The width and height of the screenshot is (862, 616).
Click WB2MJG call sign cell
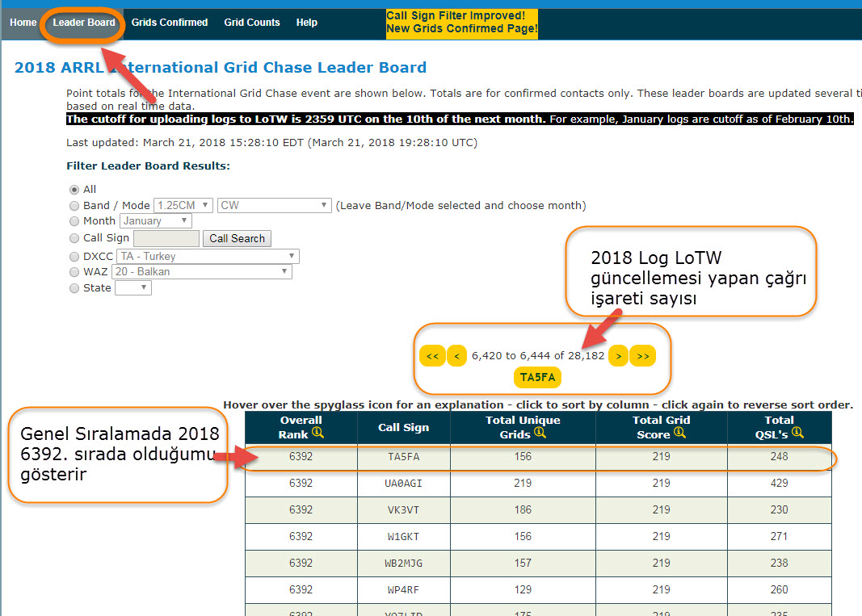[x=403, y=564]
